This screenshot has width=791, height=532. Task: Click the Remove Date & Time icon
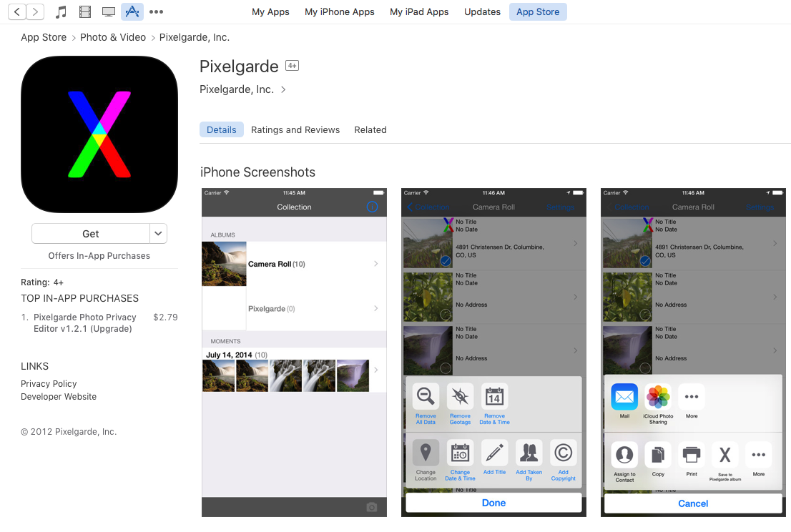pyautogui.click(x=494, y=397)
